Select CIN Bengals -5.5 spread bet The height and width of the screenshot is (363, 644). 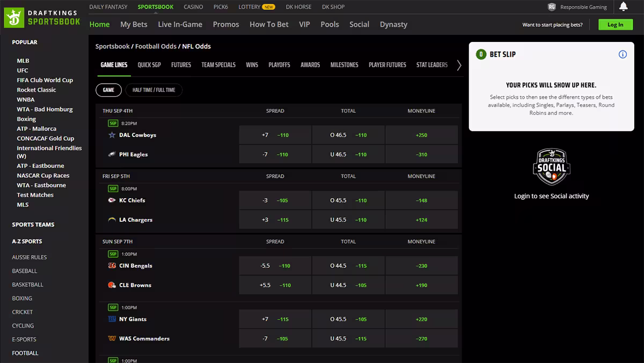(275, 266)
